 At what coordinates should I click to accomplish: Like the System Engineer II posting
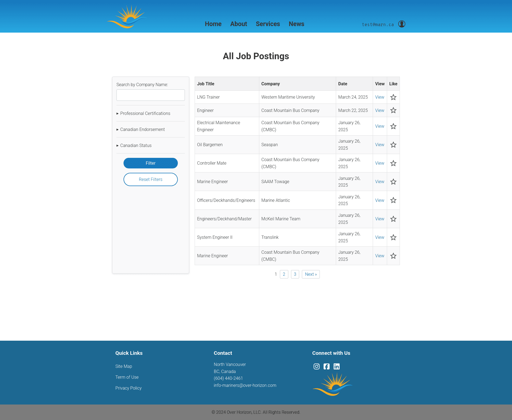[393, 237]
